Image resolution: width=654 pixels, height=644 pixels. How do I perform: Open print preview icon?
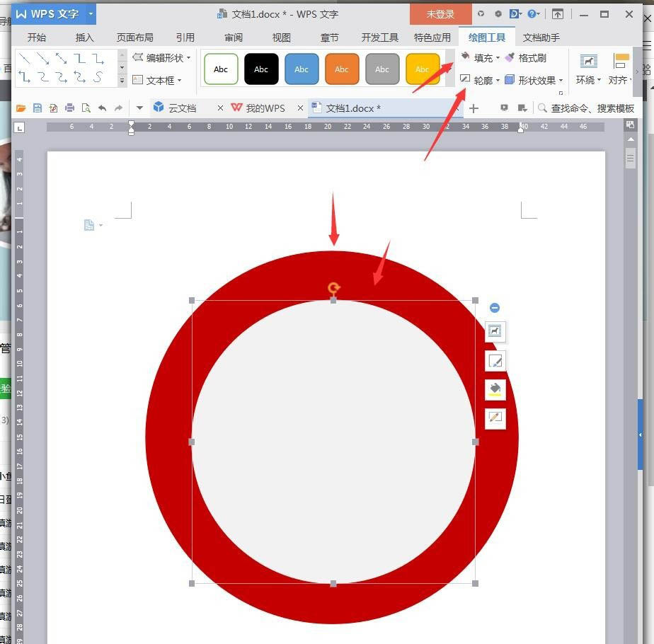click(x=86, y=108)
